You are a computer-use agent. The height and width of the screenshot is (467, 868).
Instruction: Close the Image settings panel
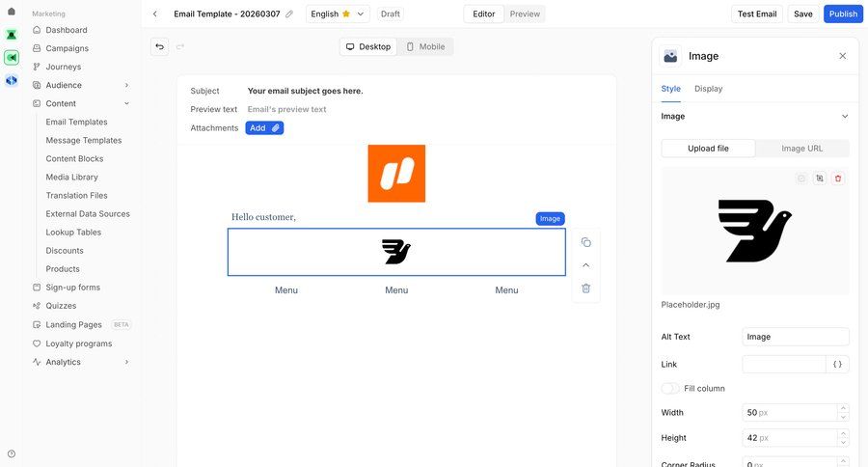pyautogui.click(x=843, y=56)
